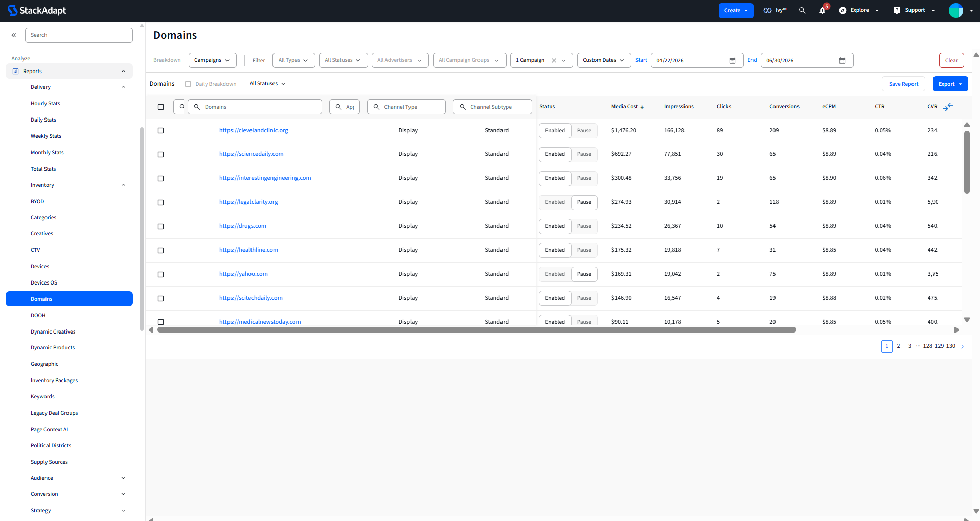980x521 pixels.
Task: Expand the Conversion section
Action: (x=123, y=494)
